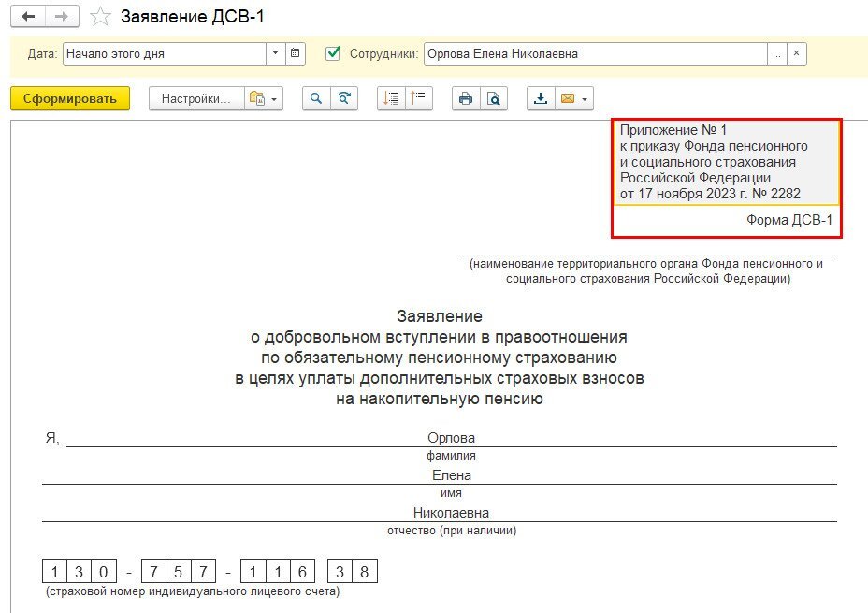Send the report by email
Screen dimensions: 868x613
[568, 98]
